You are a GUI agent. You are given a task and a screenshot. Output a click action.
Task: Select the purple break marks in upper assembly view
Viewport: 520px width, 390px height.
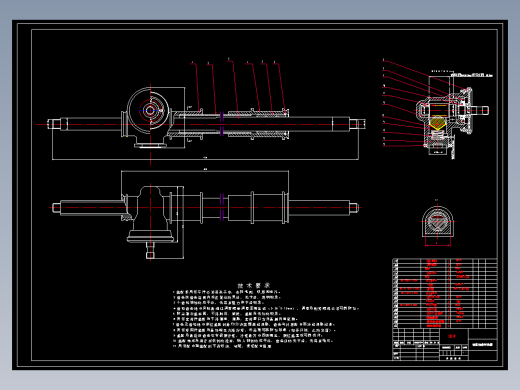pyautogui.click(x=222, y=124)
